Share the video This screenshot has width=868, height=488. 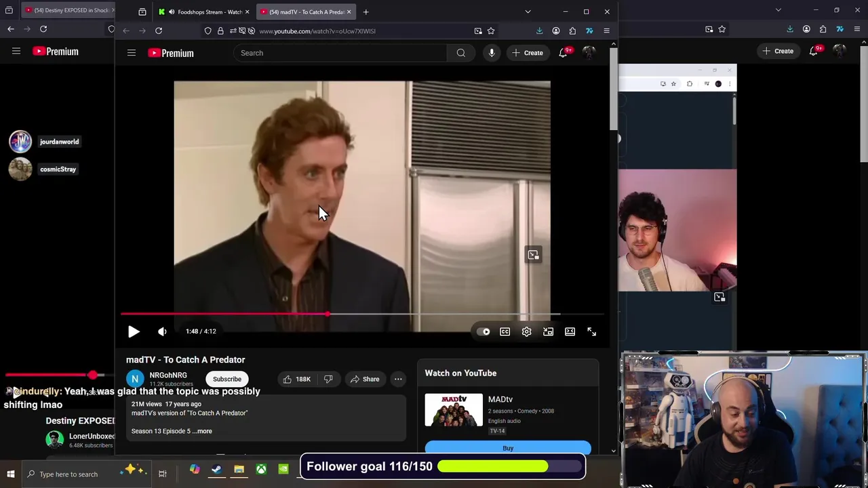365,379
